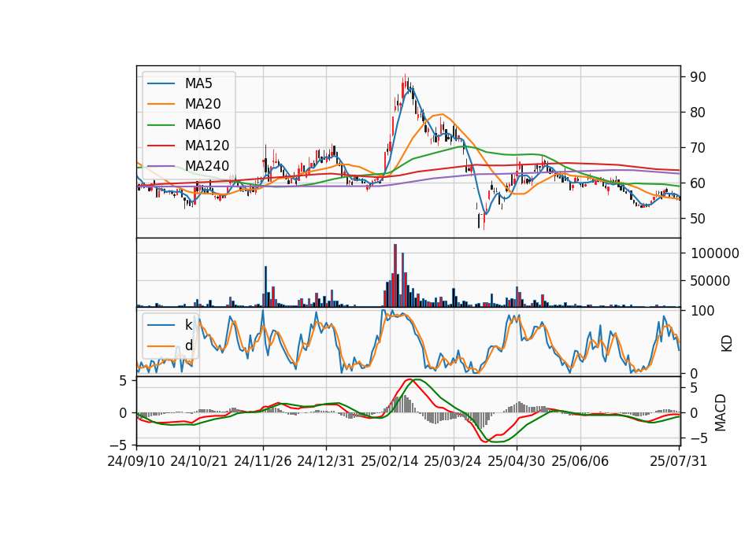The width and height of the screenshot is (756, 543).
Task: Click the 25/03/24 date axis label
Action: click(x=453, y=461)
